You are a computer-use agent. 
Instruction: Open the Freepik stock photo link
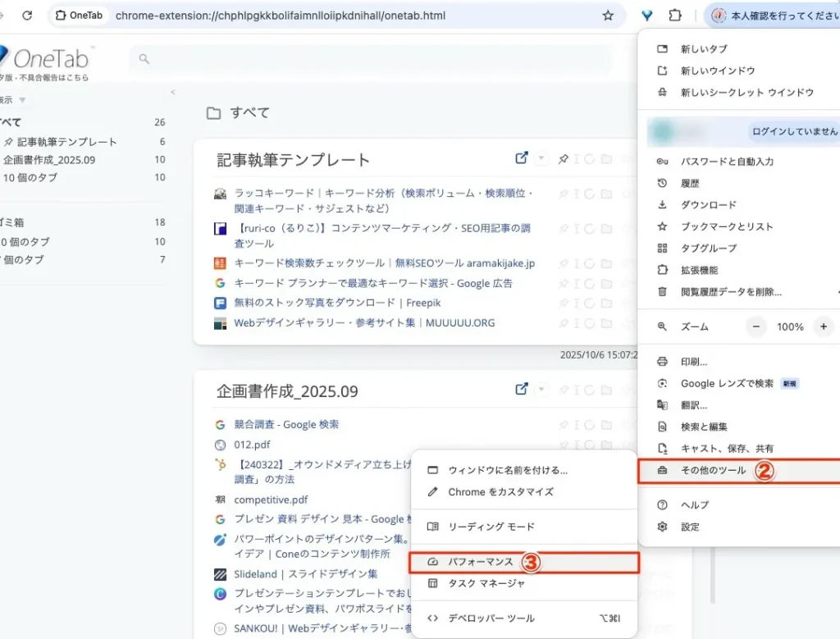click(x=337, y=303)
